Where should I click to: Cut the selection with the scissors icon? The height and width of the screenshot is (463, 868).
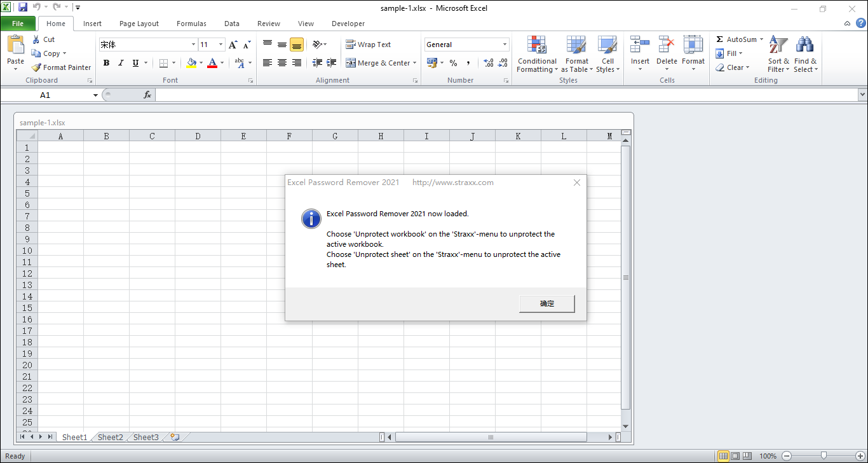tap(36, 39)
